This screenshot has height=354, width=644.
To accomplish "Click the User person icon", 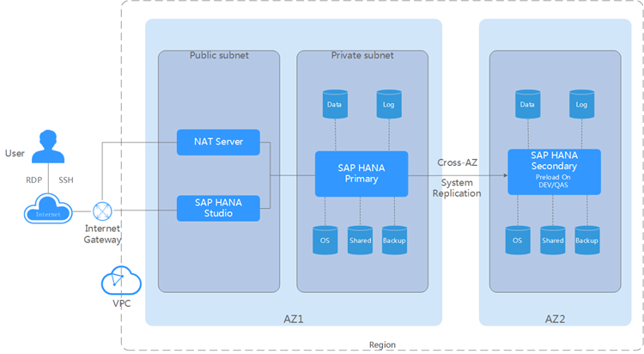I will (x=48, y=146).
